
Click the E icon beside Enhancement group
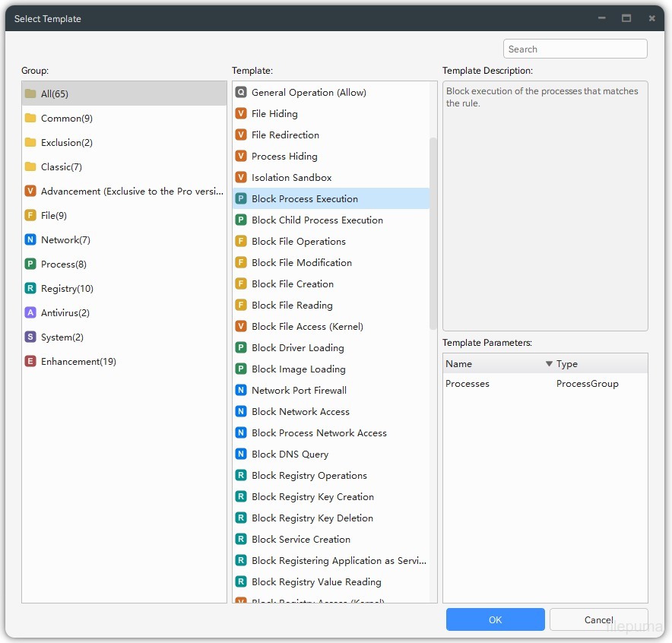pyautogui.click(x=32, y=361)
